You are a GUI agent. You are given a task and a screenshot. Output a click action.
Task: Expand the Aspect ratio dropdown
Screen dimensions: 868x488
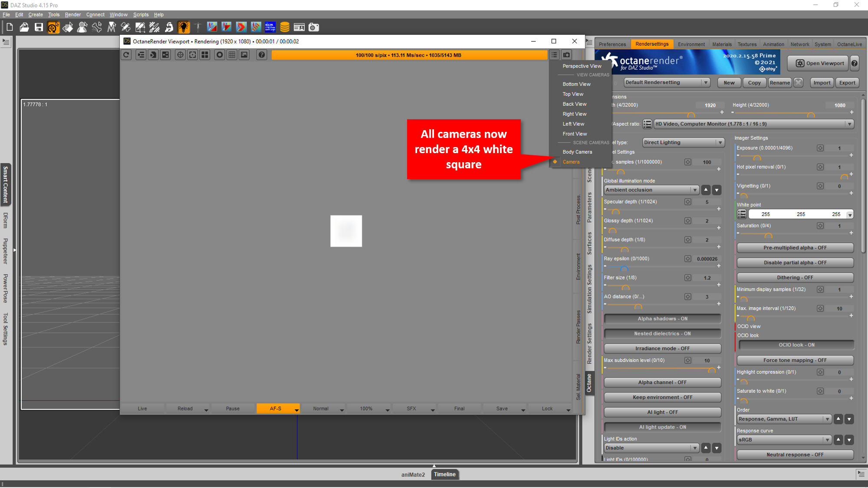753,124
